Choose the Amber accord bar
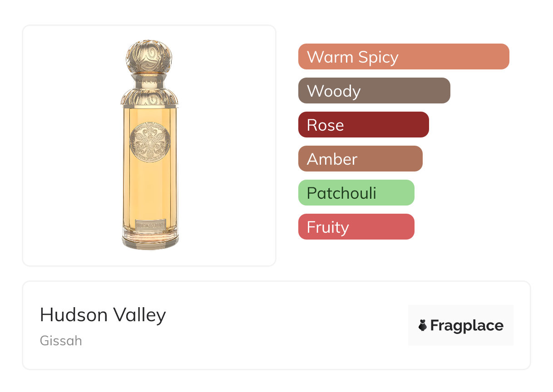The image size is (553, 392). 360,159
